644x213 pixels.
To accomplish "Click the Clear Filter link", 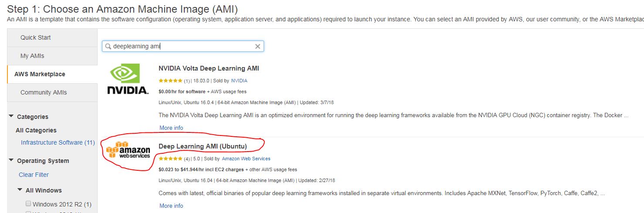I will click(34, 175).
